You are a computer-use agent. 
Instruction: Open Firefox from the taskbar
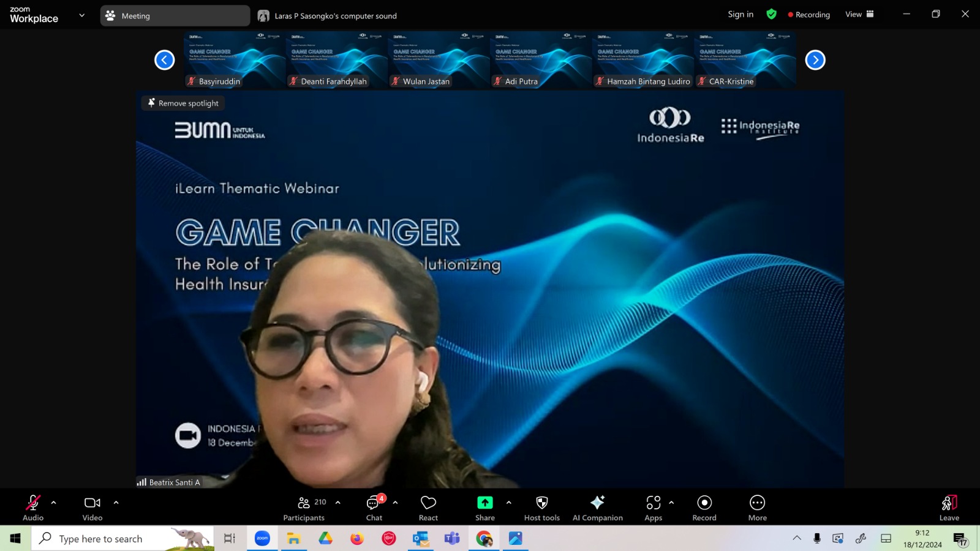357,539
